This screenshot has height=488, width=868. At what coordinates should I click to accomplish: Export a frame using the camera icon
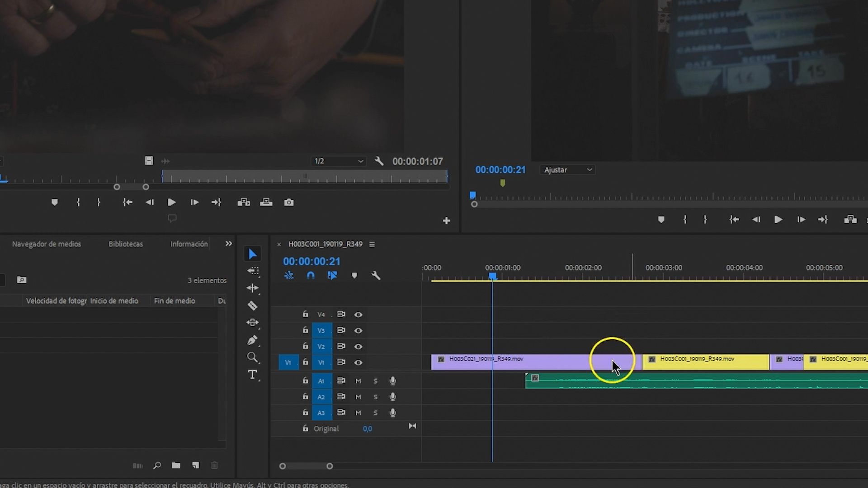[289, 202]
